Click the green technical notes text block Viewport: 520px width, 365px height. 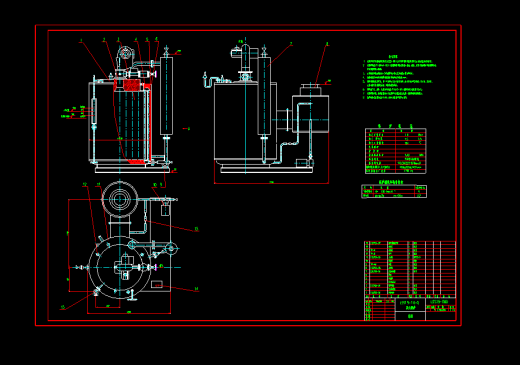click(x=400, y=77)
